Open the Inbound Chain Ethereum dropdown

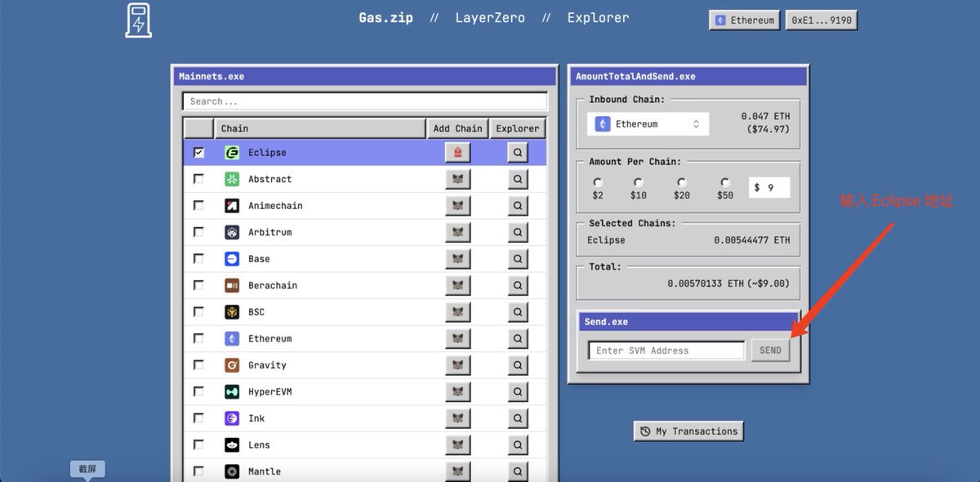pos(648,124)
